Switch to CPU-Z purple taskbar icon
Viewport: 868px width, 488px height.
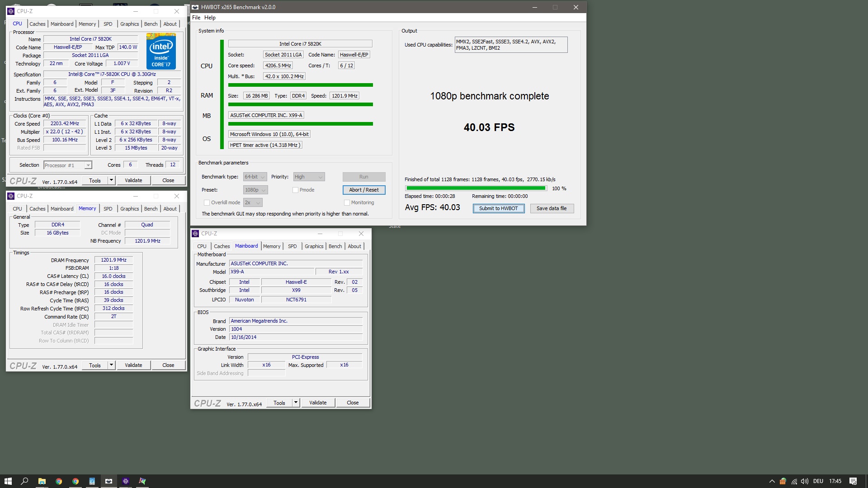pyautogui.click(x=126, y=481)
